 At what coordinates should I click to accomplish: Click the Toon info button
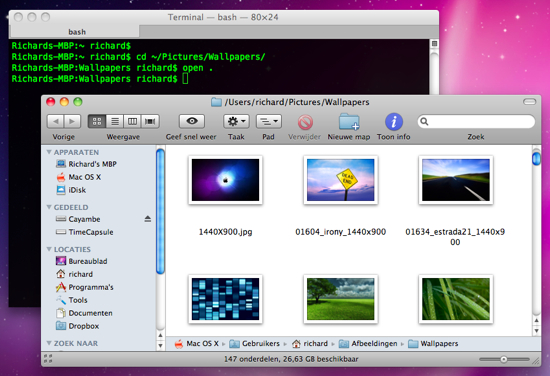394,122
